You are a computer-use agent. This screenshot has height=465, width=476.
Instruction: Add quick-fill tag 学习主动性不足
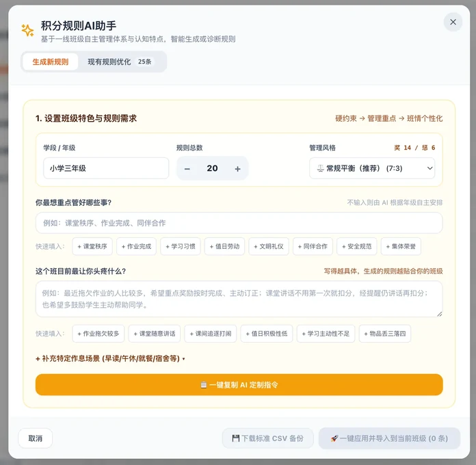click(326, 334)
